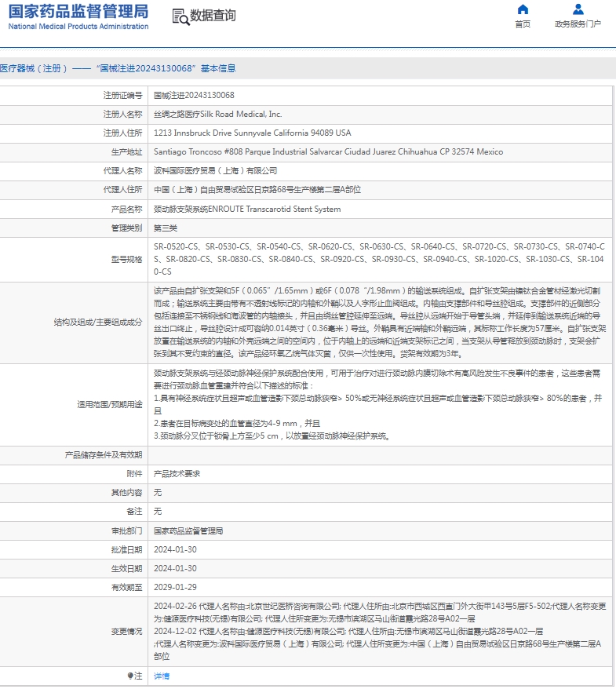The height and width of the screenshot is (689, 616).
Task: Click the 结构及组成/主要组成成分 label
Action: click(98, 322)
